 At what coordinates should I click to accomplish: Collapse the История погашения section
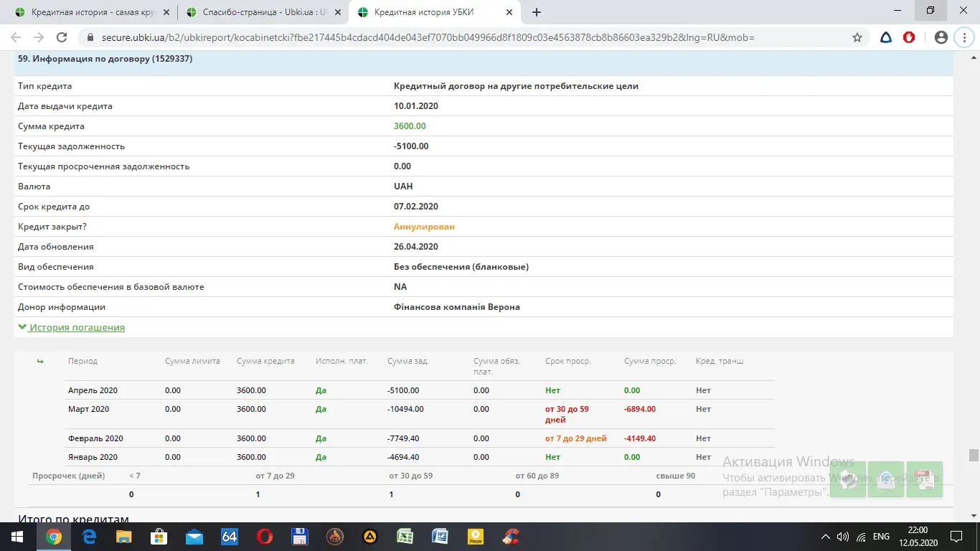[x=71, y=327]
